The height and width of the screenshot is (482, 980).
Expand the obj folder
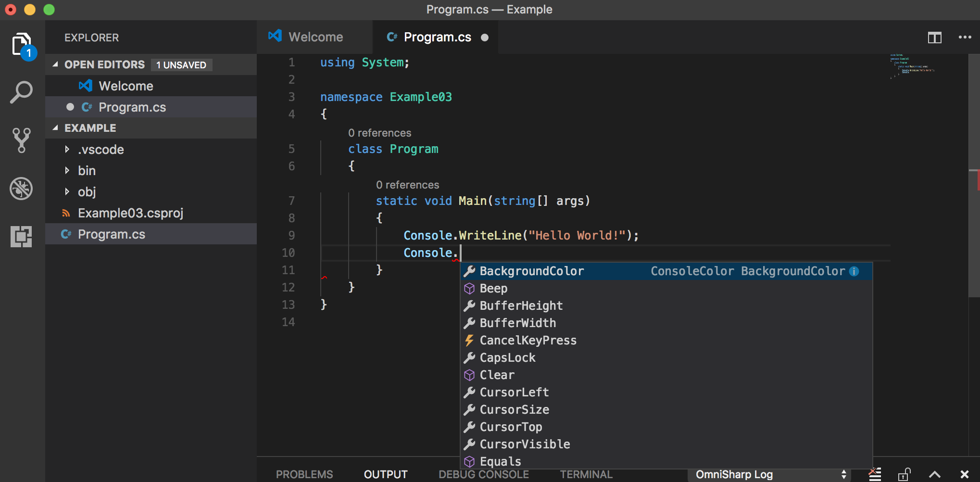pos(151,192)
